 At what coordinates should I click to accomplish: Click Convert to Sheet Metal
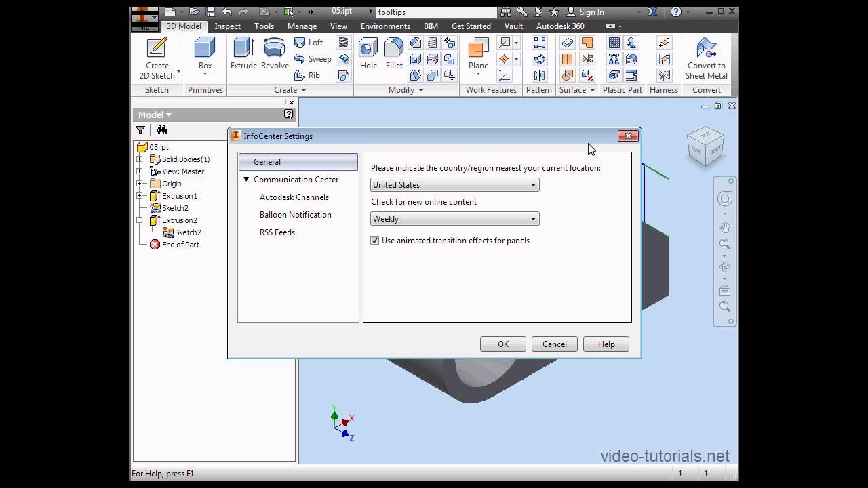(706, 59)
